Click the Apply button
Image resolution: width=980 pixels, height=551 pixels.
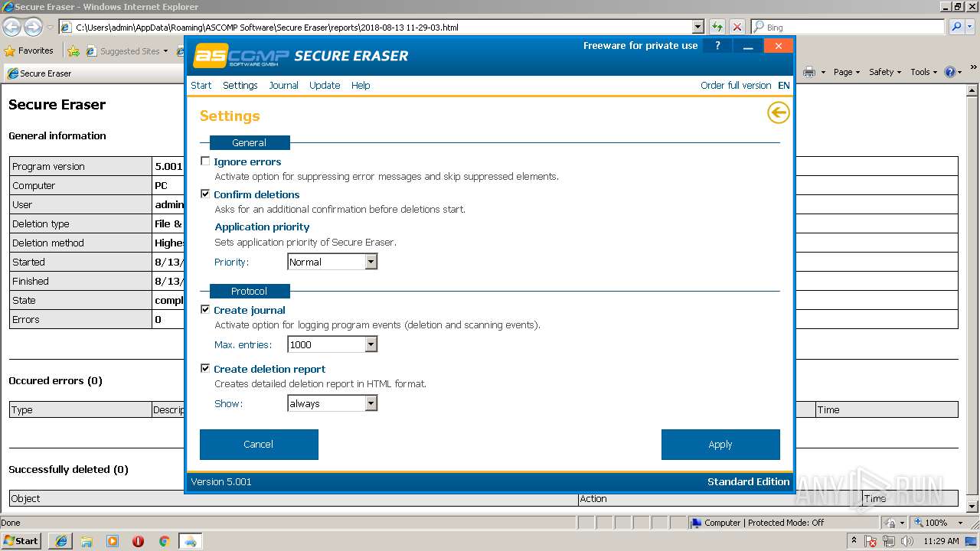coord(720,445)
